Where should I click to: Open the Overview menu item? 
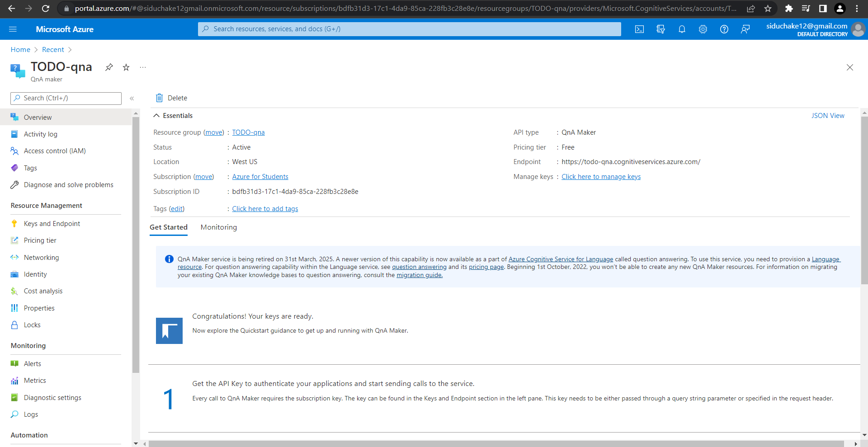point(66,118)
